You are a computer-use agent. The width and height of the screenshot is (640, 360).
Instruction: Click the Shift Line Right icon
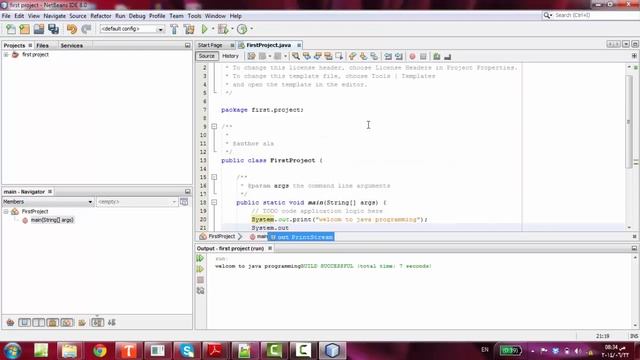pyautogui.click(x=399, y=56)
